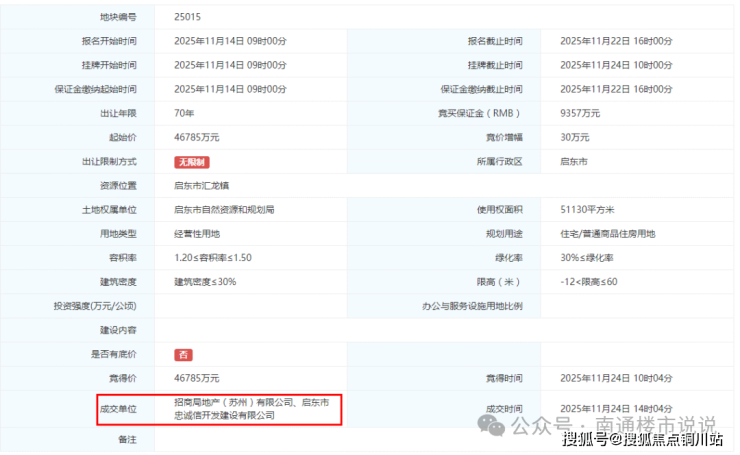Select the 起始价 value 46785万元
Image resolution: width=740 pixels, height=455 pixels.
197,137
